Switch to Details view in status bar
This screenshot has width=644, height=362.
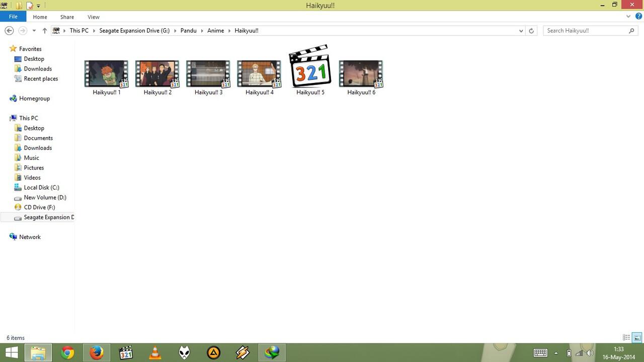point(626,338)
